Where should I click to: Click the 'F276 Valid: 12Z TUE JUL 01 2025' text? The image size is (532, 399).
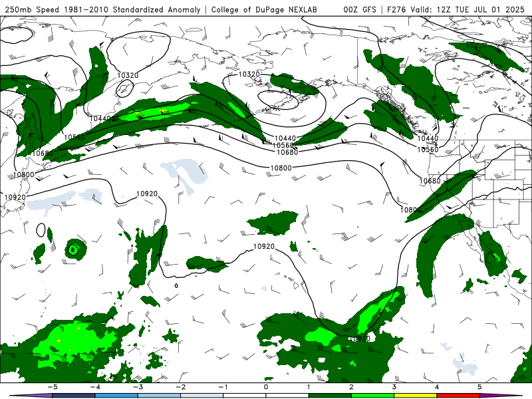pos(456,9)
